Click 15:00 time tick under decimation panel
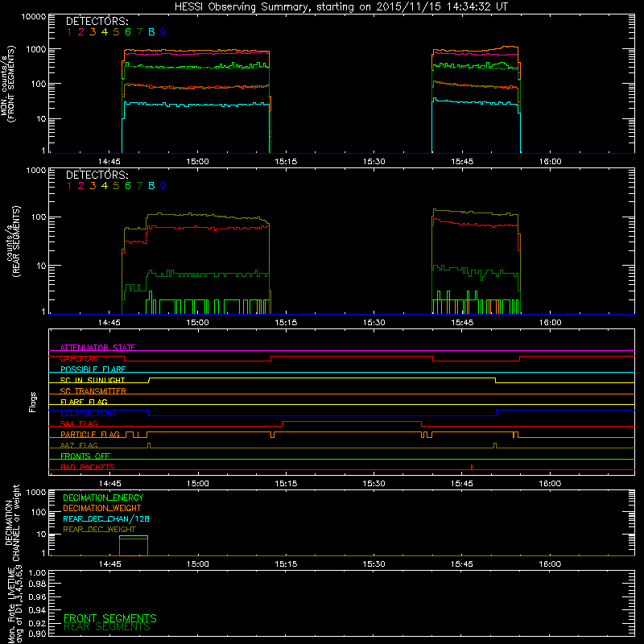 click(197, 564)
